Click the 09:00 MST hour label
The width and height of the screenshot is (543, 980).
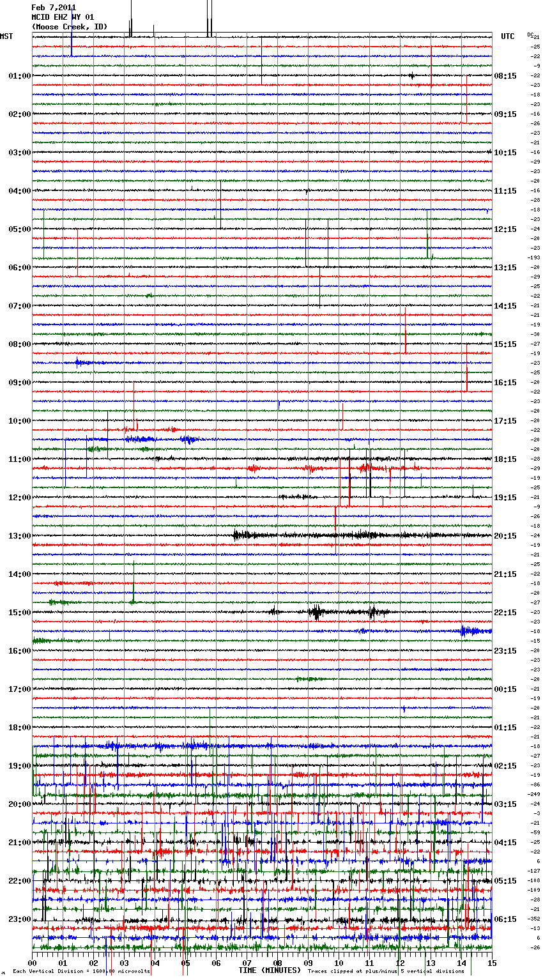20,383
